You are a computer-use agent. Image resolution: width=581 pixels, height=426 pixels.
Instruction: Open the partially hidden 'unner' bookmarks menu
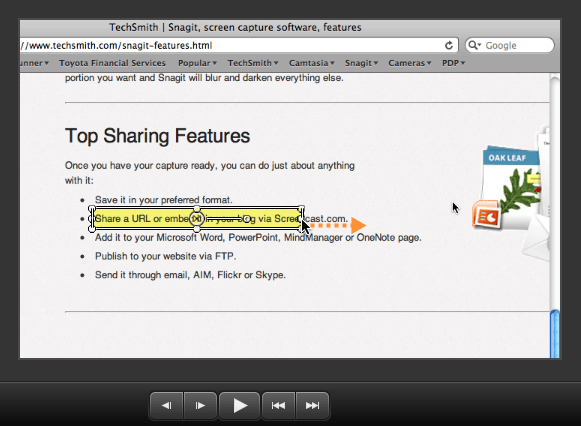[34, 63]
